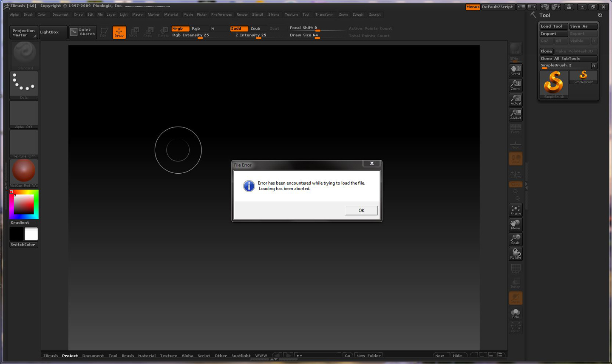Select the Dots stroke thumbnail

point(24,84)
